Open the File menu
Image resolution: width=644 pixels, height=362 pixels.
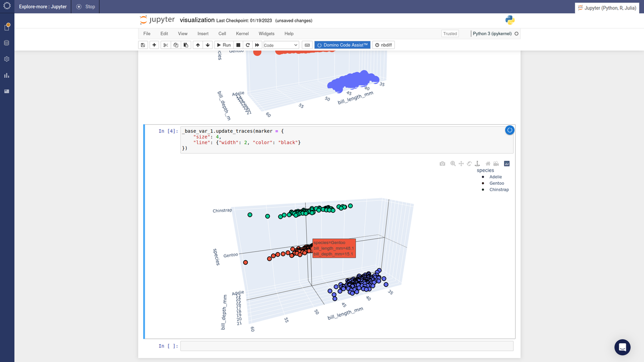point(147,34)
